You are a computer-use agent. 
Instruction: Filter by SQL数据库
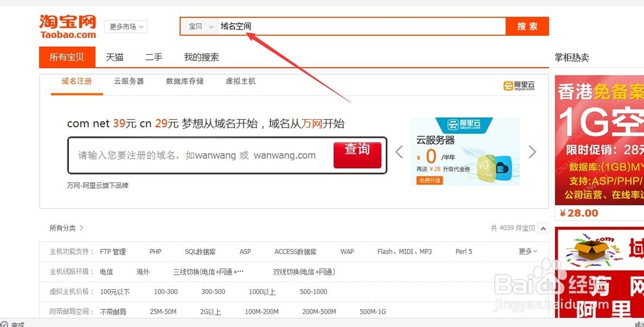tap(200, 252)
